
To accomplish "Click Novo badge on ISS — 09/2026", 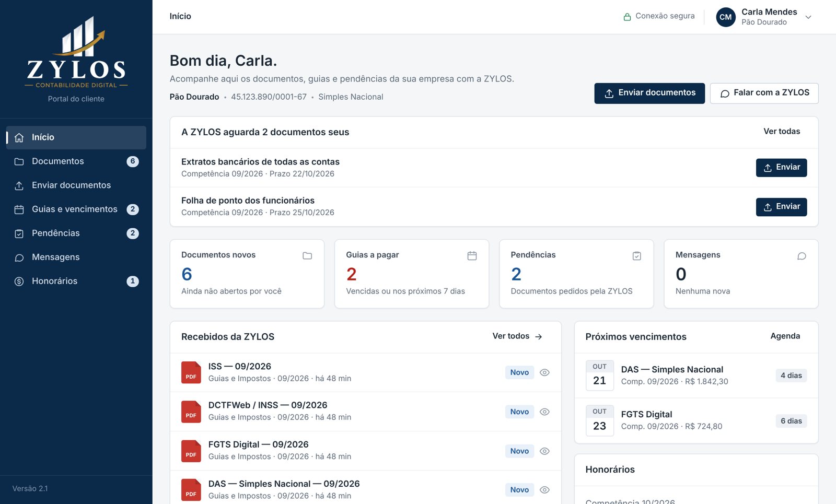I will [519, 372].
